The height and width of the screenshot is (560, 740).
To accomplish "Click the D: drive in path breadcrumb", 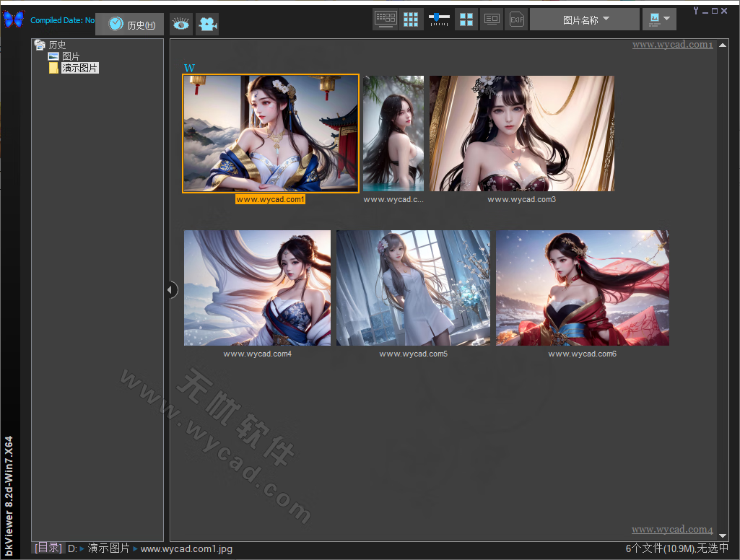I will click(74, 548).
